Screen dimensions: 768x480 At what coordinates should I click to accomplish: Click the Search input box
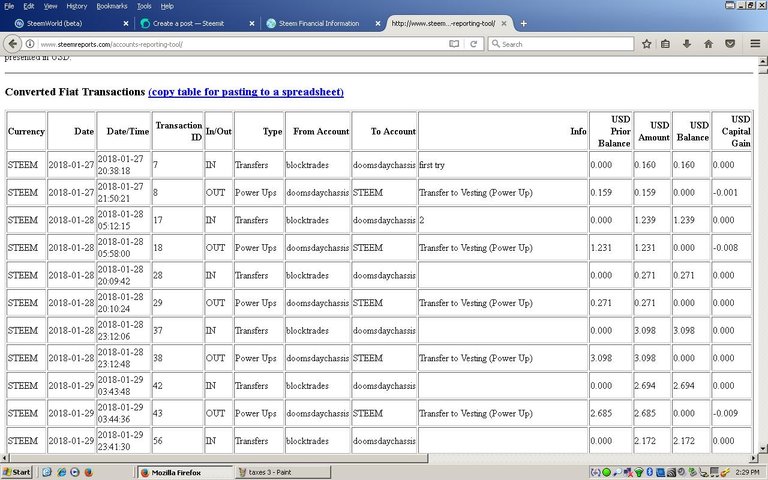(561, 44)
